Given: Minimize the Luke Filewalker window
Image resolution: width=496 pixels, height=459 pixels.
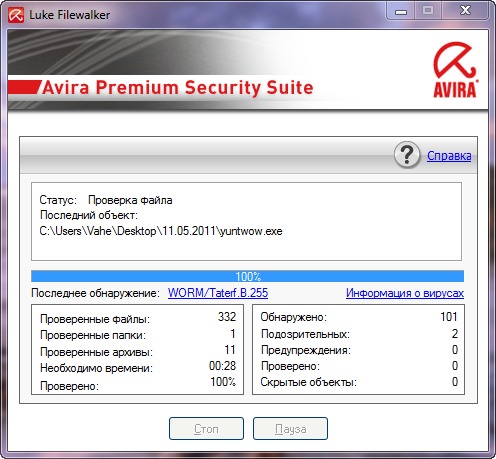Looking at the screenshot, I should [401, 11].
